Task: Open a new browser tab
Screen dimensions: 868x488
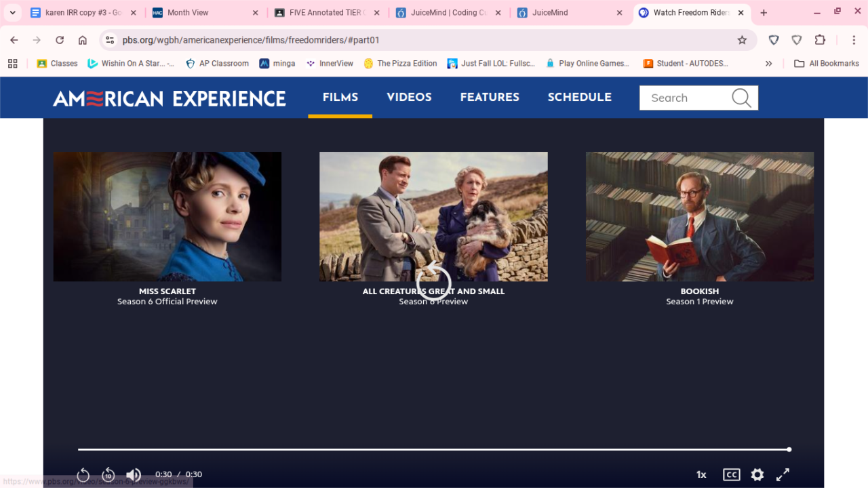Action: [764, 13]
